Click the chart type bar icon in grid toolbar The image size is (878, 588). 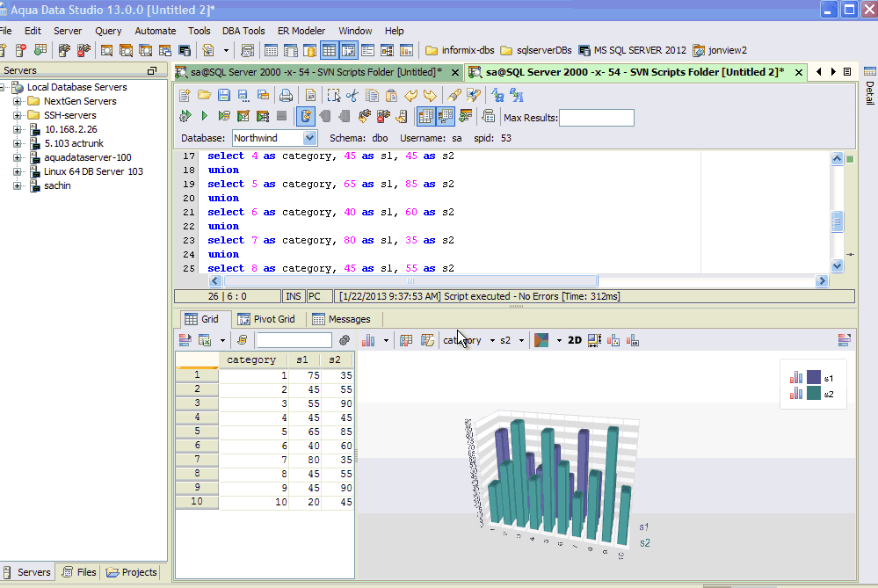(368, 340)
